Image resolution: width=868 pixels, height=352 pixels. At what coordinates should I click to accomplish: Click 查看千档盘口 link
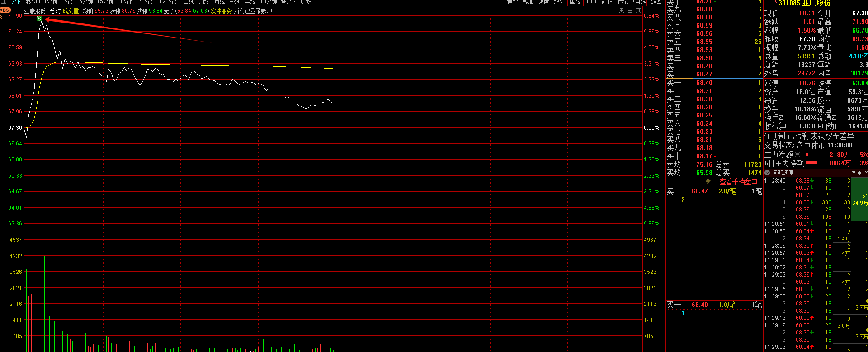tap(738, 182)
